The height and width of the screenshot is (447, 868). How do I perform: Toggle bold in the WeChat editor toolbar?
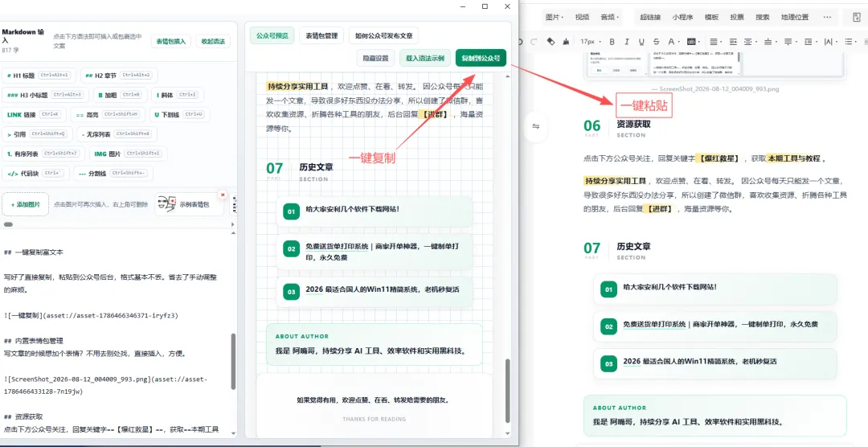pos(612,42)
